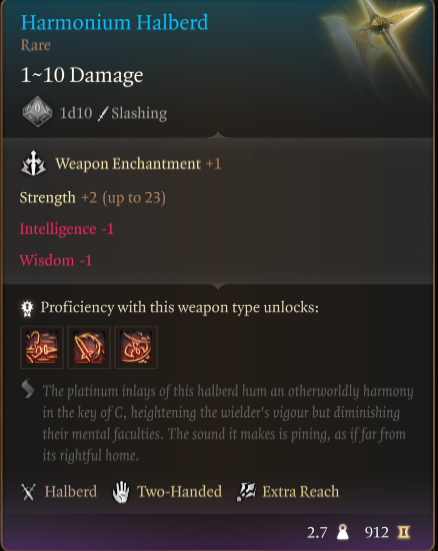438x551 pixels.
Task: Click the Wisdom -1 penalty text
Action: 56,260
